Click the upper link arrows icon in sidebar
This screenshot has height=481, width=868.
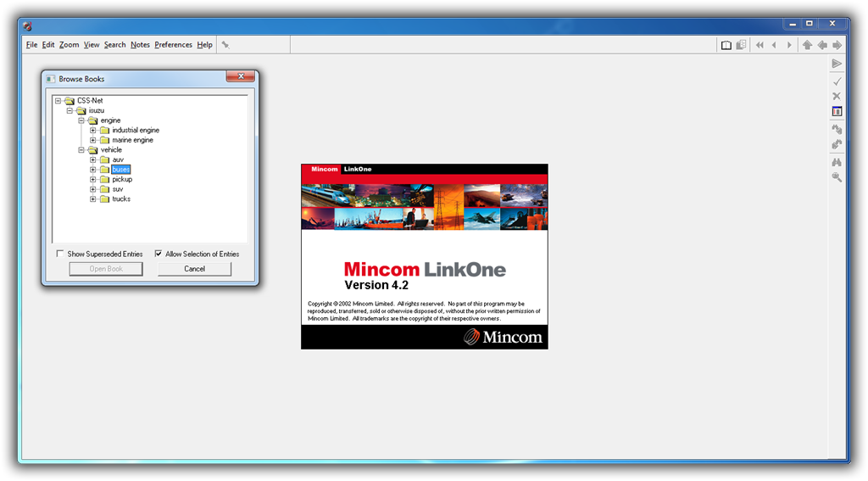(837, 129)
